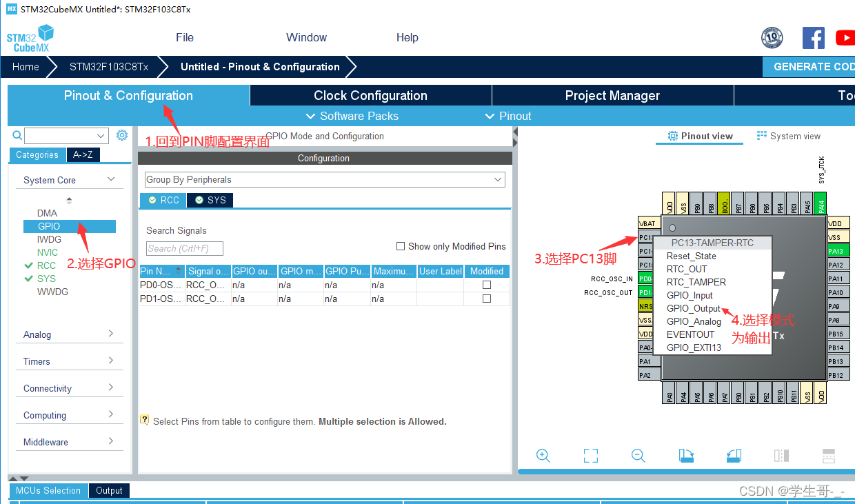Switch to Clock Configuration tab
Viewport: 855px width, 504px height.
point(371,95)
